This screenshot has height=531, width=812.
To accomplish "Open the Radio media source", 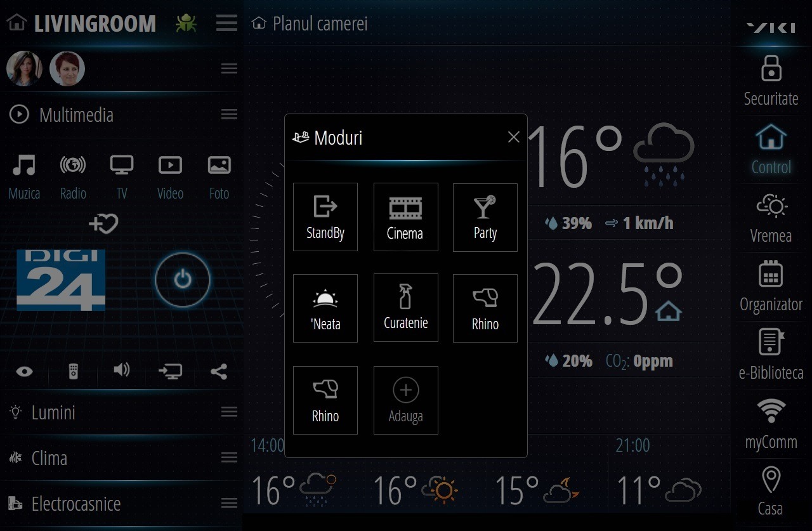I will 73,176.
